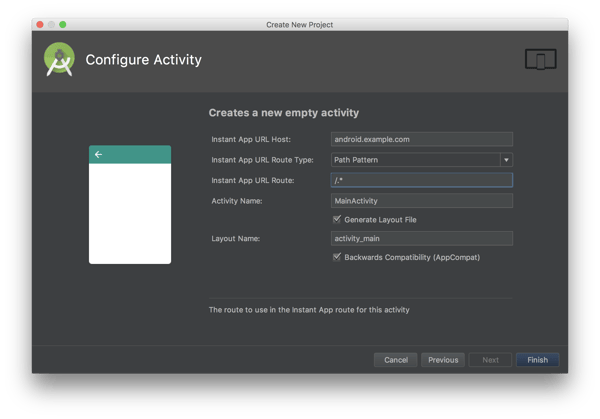This screenshot has height=419, width=600.
Task: Click the Create New Project title bar
Action: pyautogui.click(x=300, y=24)
